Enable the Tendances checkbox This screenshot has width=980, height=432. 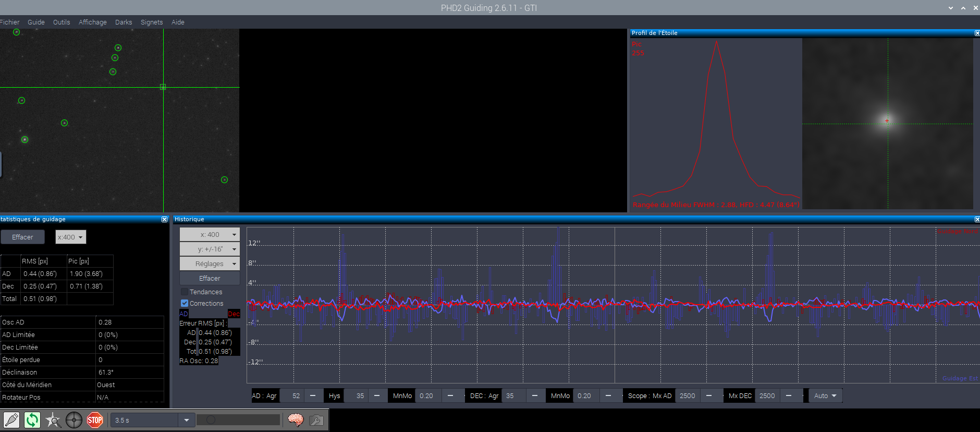pos(185,292)
